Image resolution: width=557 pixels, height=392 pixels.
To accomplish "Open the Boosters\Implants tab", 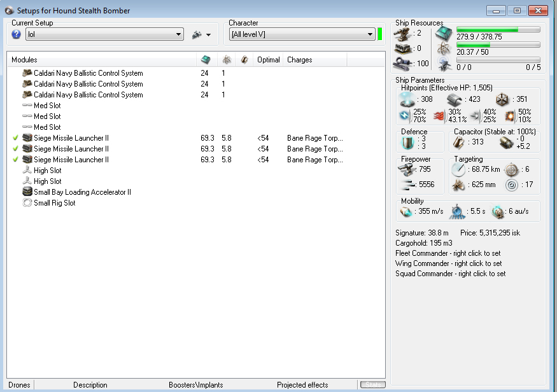I will [195, 385].
